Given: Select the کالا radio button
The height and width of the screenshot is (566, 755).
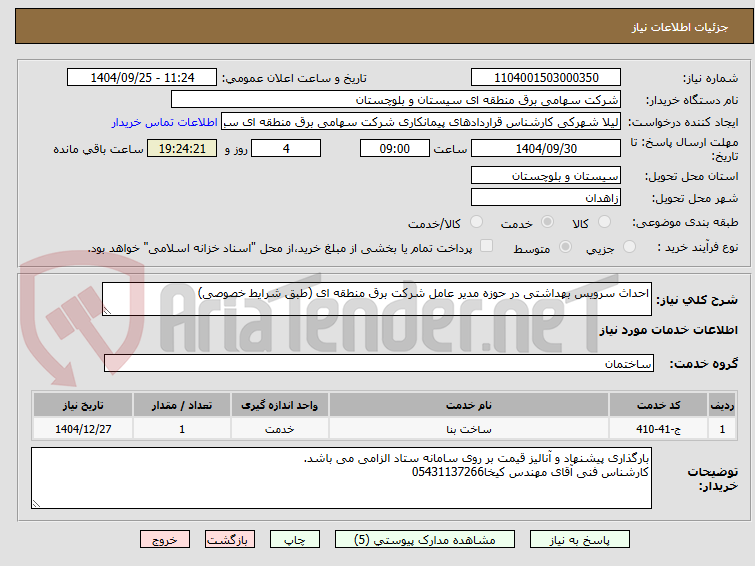Looking at the screenshot, I should (604, 222).
